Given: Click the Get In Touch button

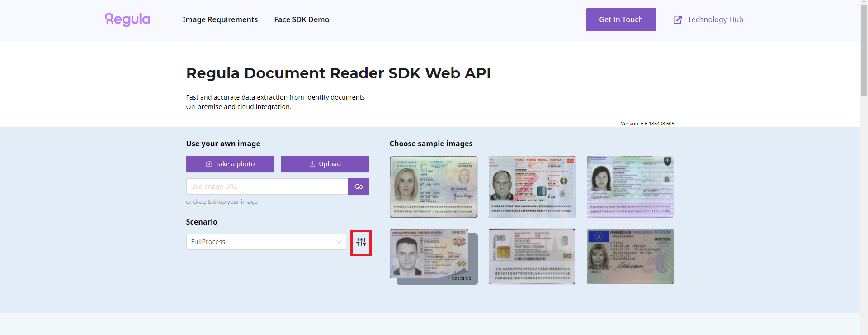Looking at the screenshot, I should point(621,19).
